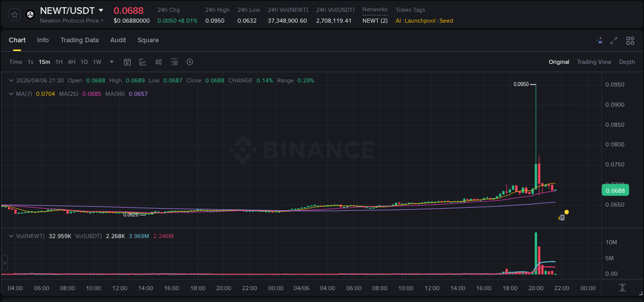Click the current price tag 0.0688
This screenshot has height=302, width=644.
click(615, 191)
